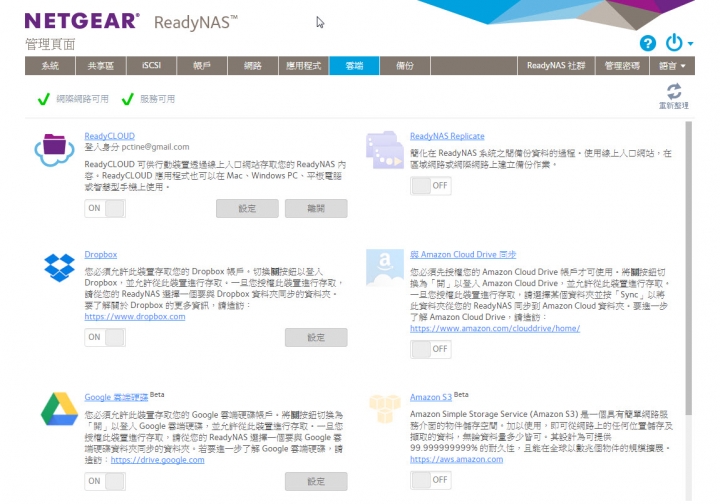Switch to the 系統 tab
The width and height of the screenshot is (720, 504).
pos(50,66)
